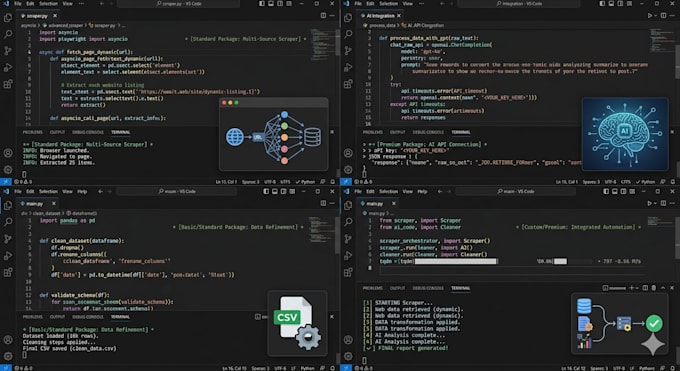Toggle panel visibility in scraper.py title bar
The image size is (680, 371).
(x=271, y=3)
